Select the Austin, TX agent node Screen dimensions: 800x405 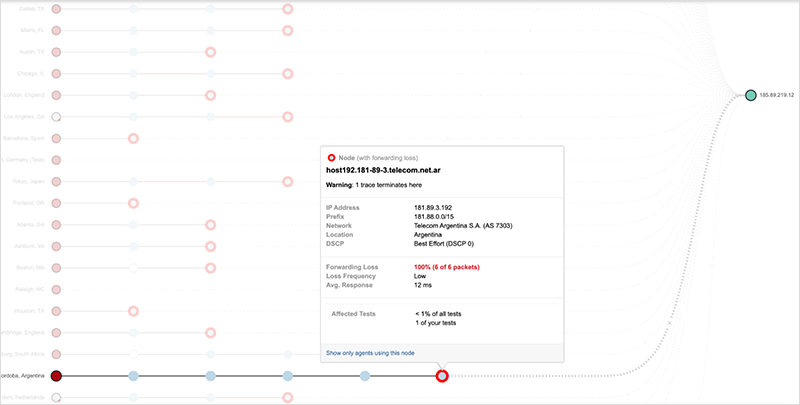tap(57, 52)
